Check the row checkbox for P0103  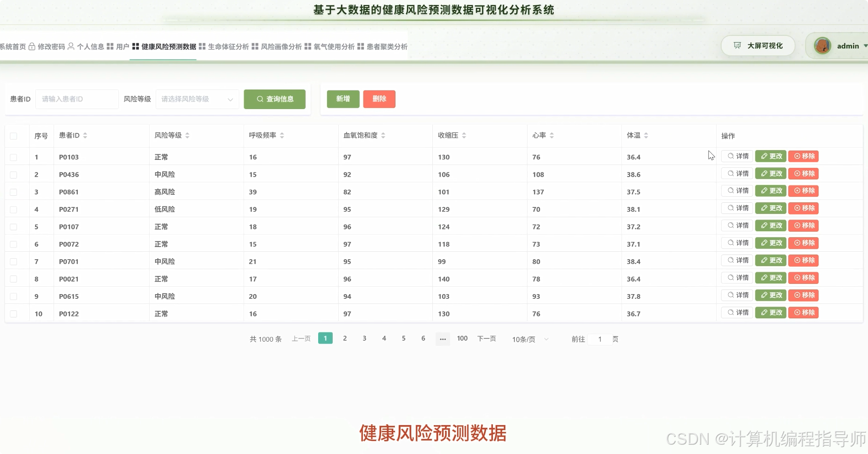[14, 157]
